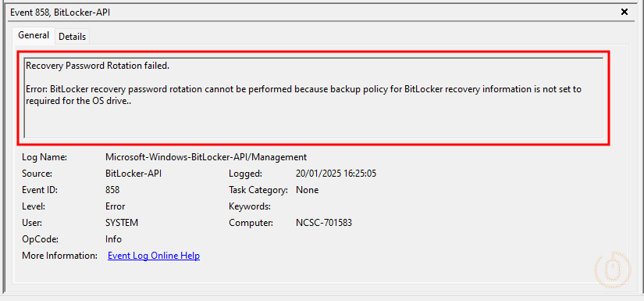Click the Keywords label
Viewport: 644px width, 301px height.
(x=249, y=206)
